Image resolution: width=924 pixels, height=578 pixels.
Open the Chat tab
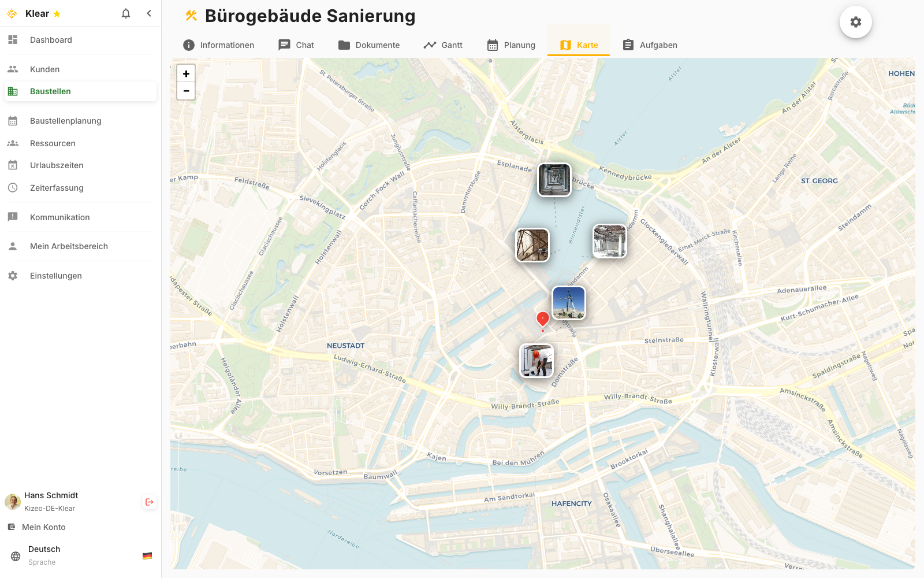pyautogui.click(x=296, y=45)
